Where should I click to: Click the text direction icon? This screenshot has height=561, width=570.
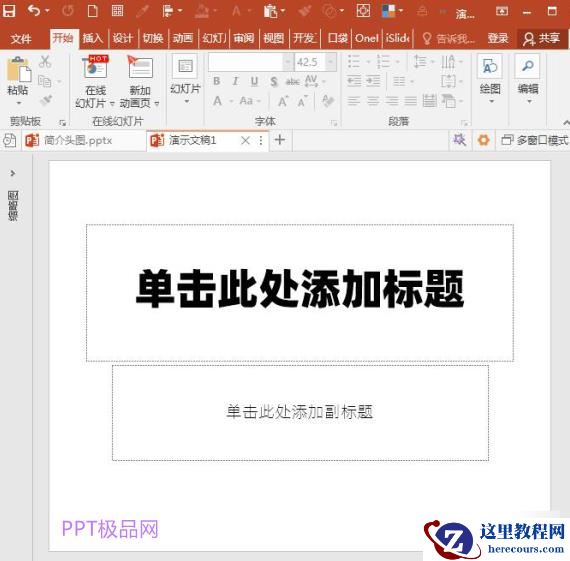448,61
